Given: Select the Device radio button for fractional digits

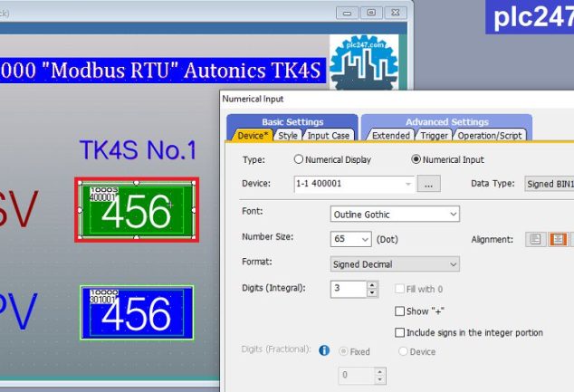Looking at the screenshot, I should [403, 351].
